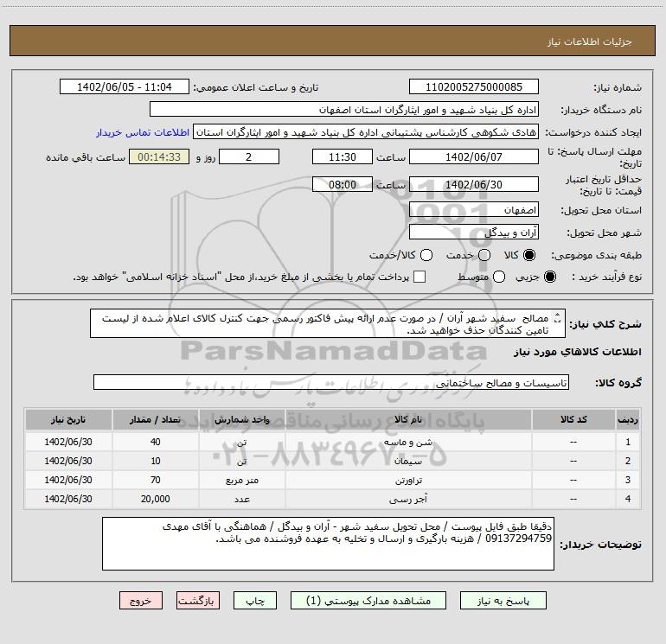Click the بازگشت back button
This screenshot has width=666, height=644.
[x=198, y=600]
